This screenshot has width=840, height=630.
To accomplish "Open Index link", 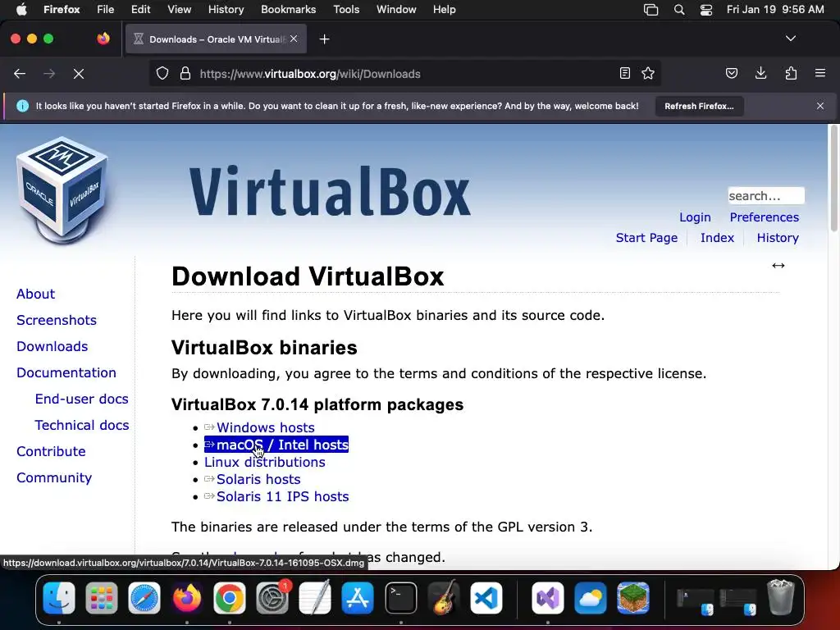I will (717, 237).
